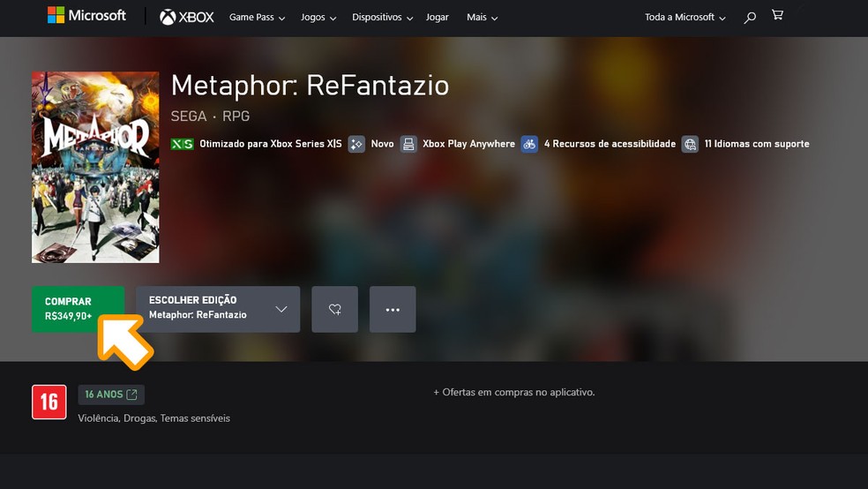
Task: Buy the game for R$349,90+
Action: pyautogui.click(x=78, y=309)
